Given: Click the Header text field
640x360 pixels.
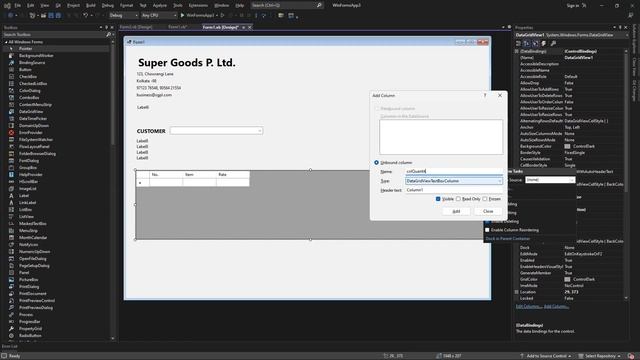Looking at the screenshot, I should (454, 190).
